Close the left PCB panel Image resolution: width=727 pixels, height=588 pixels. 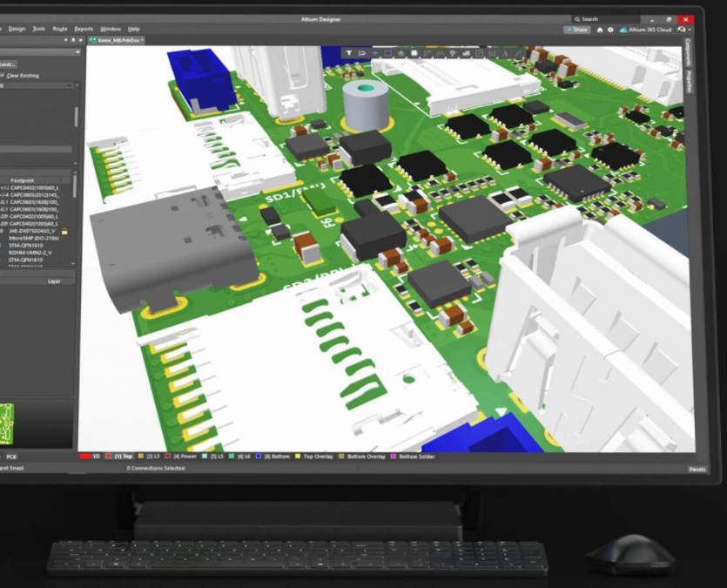(81, 40)
